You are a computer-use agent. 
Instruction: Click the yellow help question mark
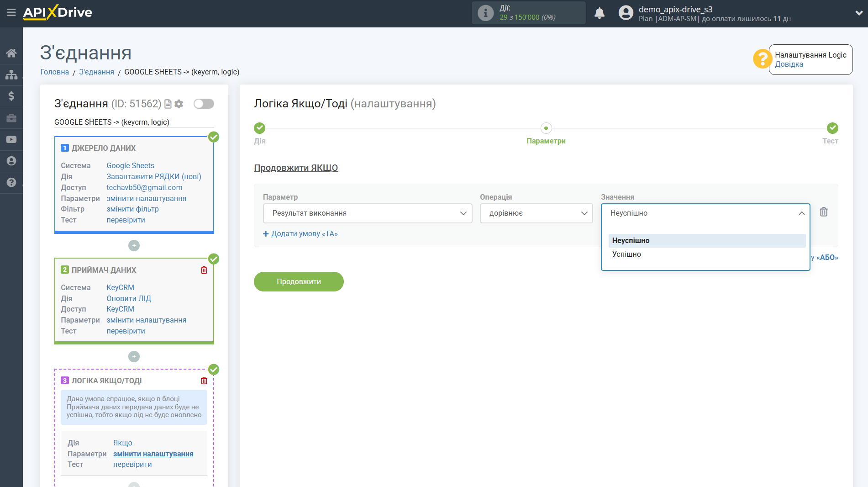(762, 59)
